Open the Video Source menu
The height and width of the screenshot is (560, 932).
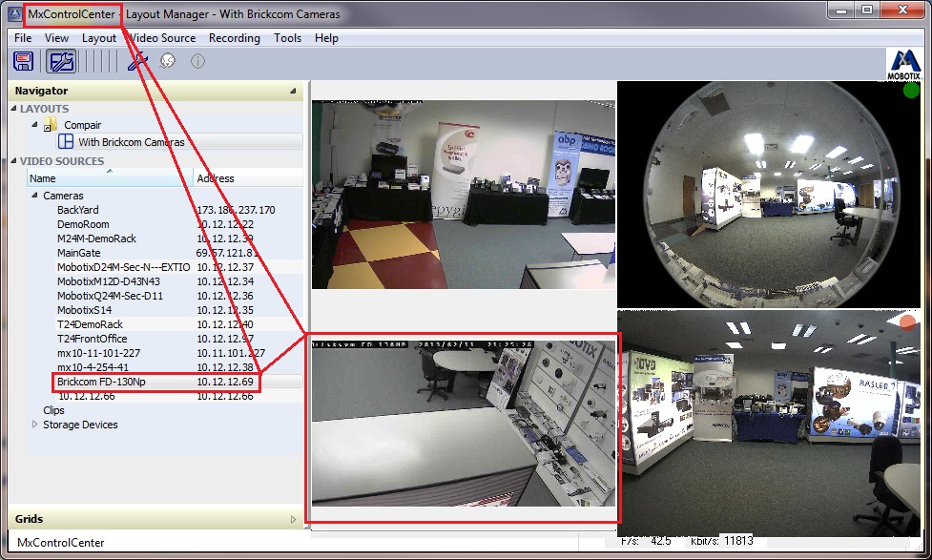(162, 38)
